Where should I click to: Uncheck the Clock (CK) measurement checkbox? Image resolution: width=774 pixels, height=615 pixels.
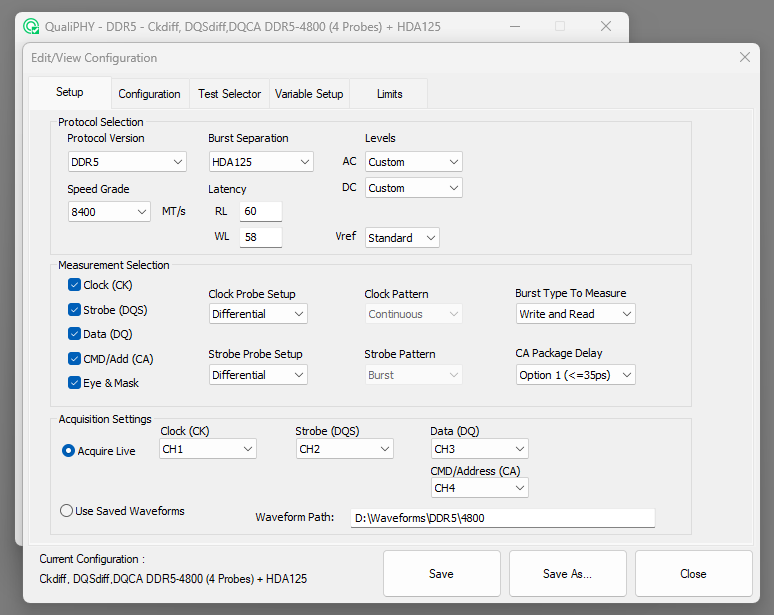[75, 285]
